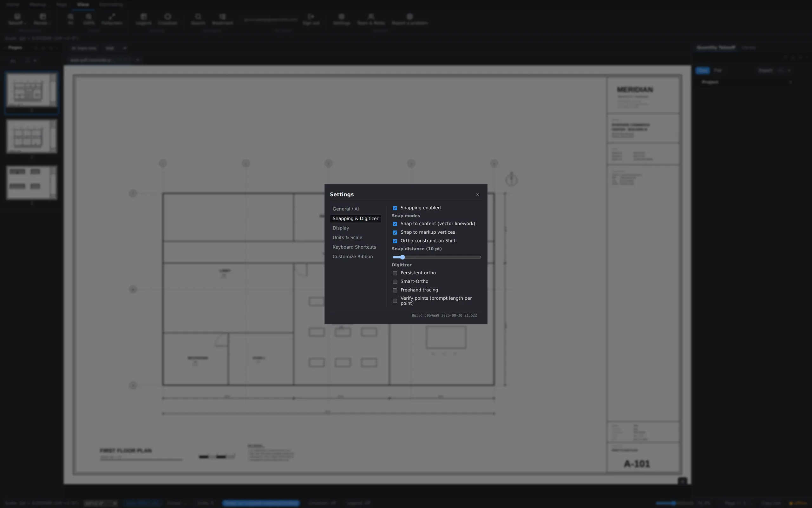Image resolution: width=812 pixels, height=508 pixels.
Task: Turn on Freehand tracing
Action: [x=395, y=290]
